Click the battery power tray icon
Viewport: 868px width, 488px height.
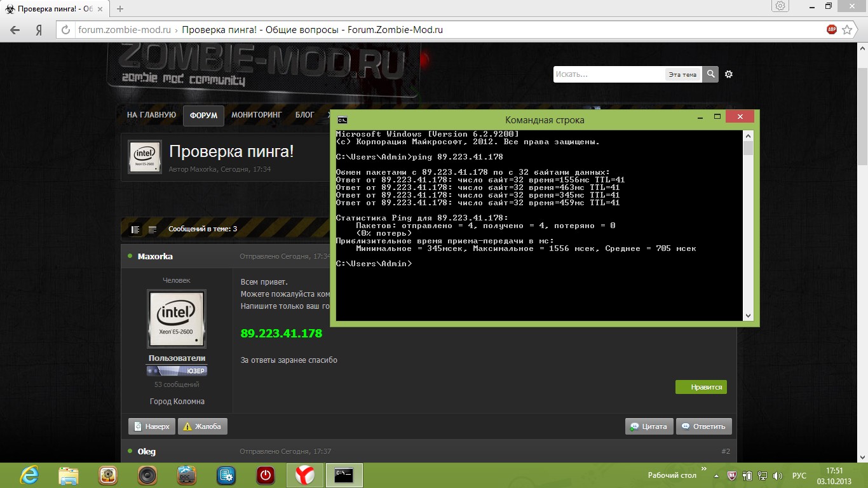[748, 475]
